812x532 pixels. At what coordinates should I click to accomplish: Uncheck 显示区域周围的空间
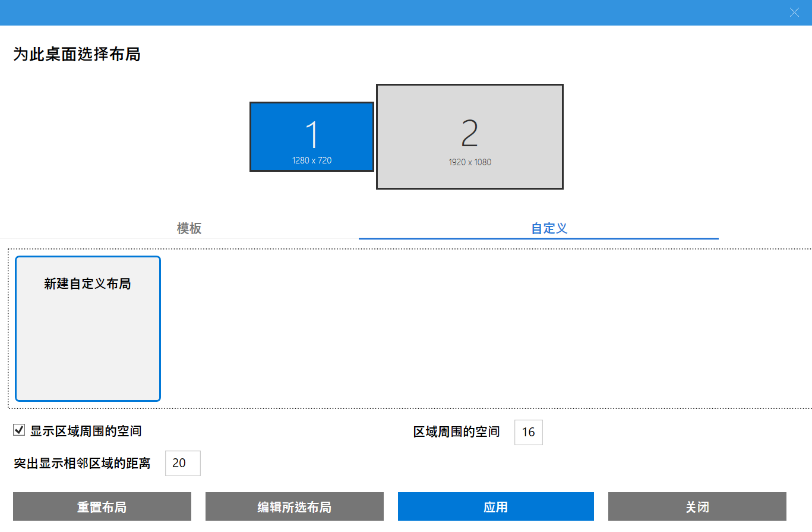[x=18, y=430]
